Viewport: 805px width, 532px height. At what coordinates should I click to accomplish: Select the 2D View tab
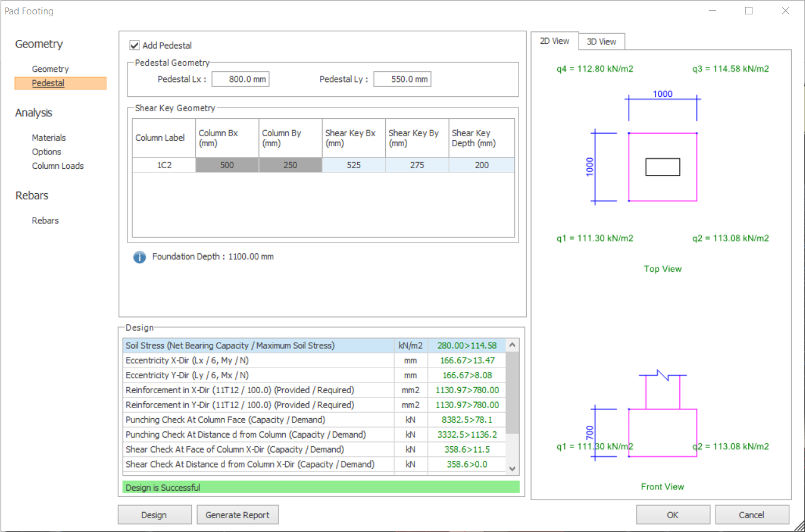tap(555, 41)
